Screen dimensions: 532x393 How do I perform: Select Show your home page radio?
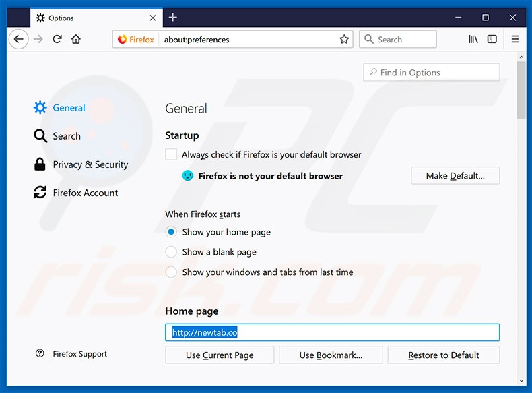171,232
